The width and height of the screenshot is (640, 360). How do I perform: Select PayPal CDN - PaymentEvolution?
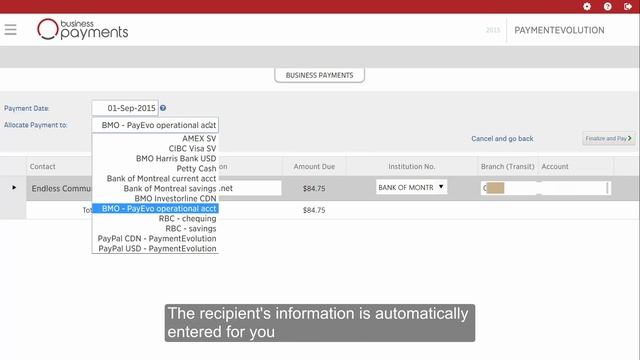point(156,238)
